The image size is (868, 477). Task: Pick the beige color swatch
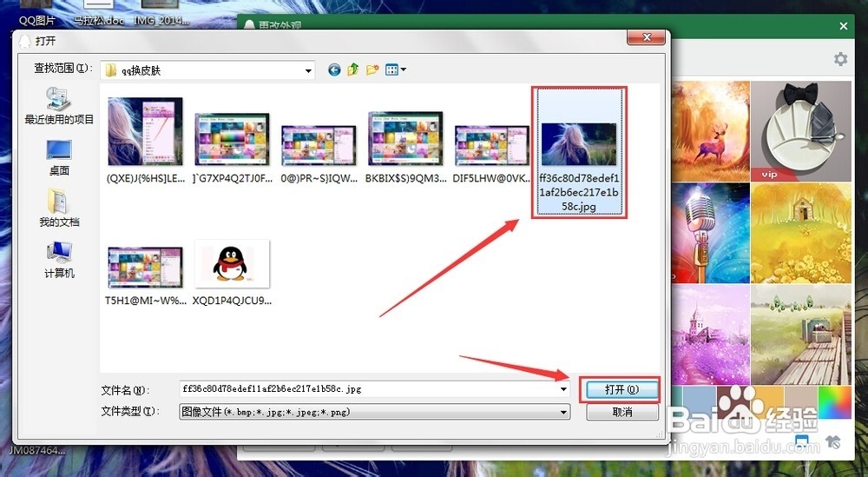tap(801, 403)
